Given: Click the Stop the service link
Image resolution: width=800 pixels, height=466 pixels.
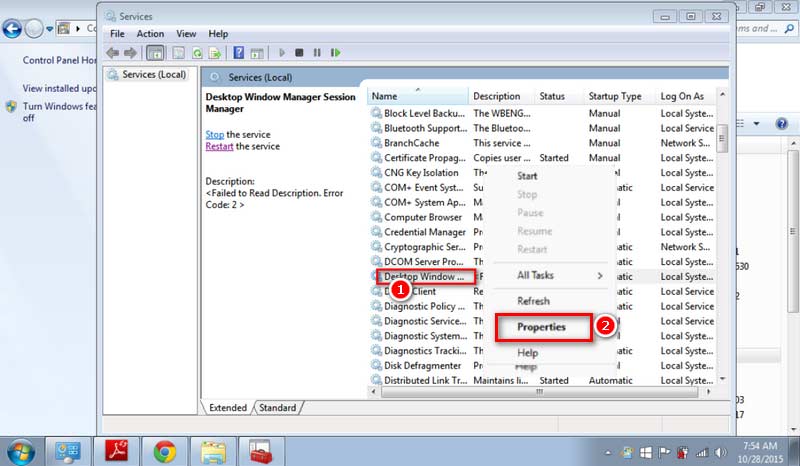Looking at the screenshot, I should [214, 135].
